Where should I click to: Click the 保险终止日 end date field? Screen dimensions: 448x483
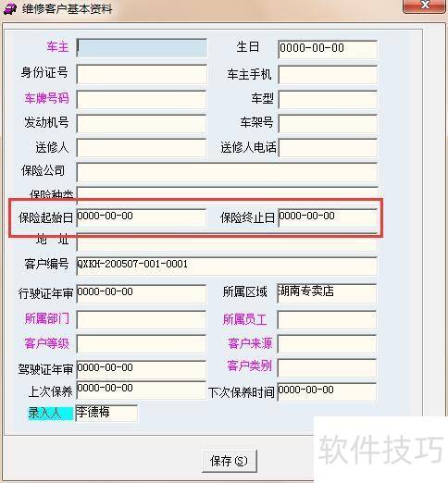328,217
